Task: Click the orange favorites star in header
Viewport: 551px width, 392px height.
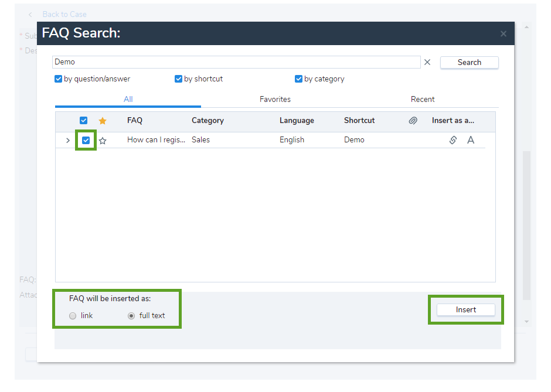Action: tap(103, 121)
